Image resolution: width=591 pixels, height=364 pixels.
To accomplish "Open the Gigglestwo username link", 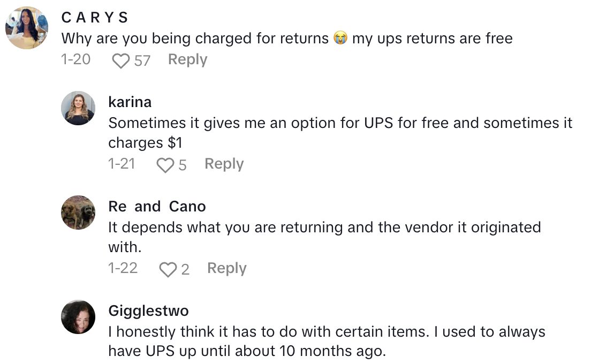I will (x=148, y=310).
